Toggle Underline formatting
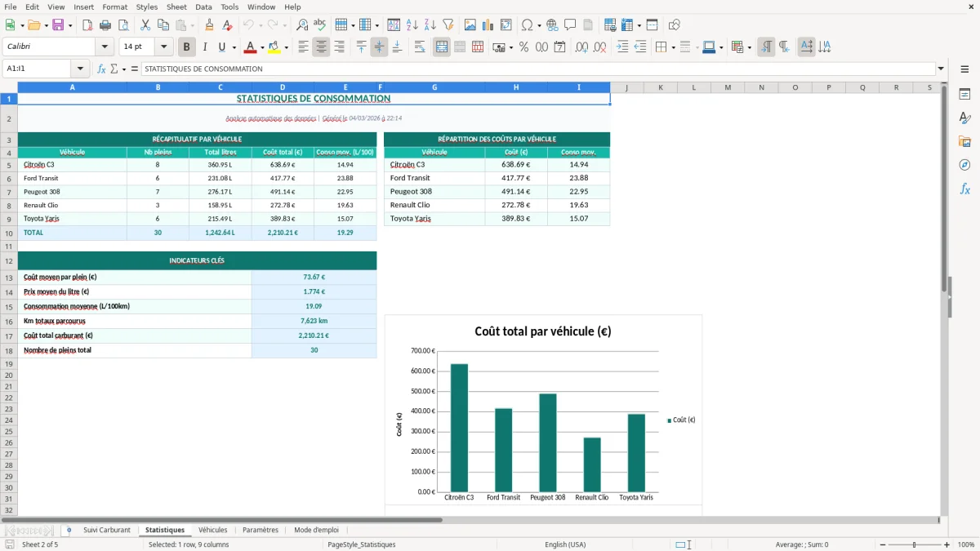980x551 pixels. pos(221,47)
